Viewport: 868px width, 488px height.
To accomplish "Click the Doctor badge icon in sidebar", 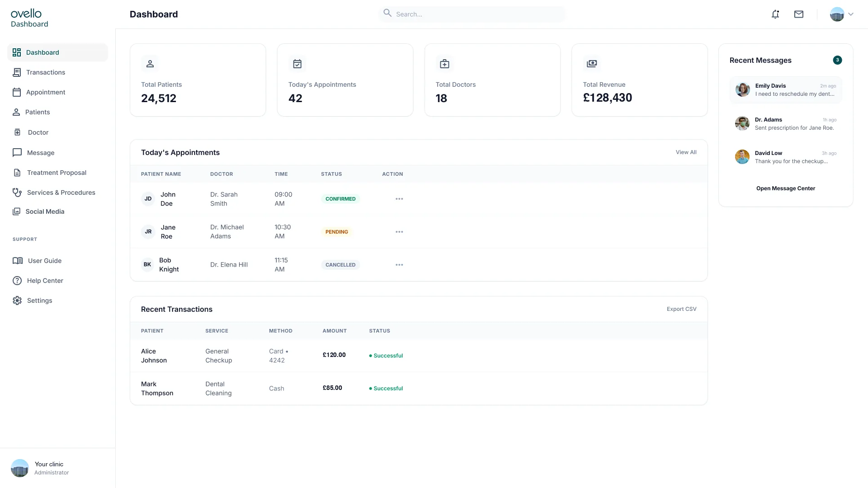I will coord(17,132).
